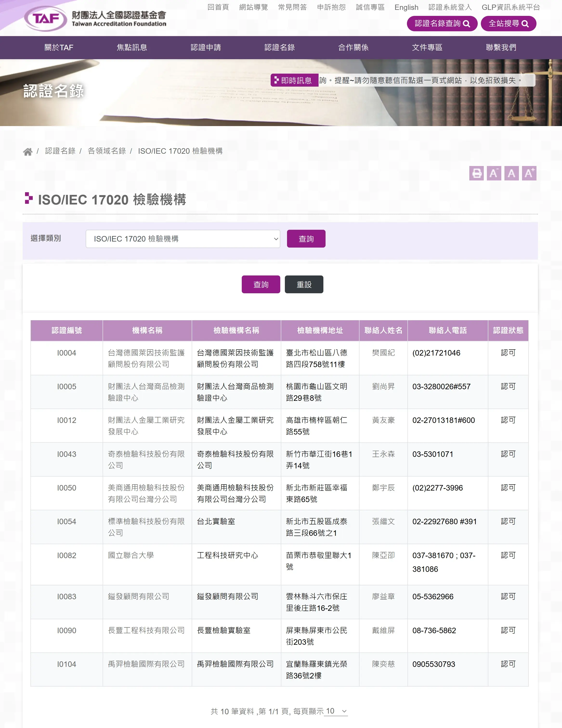Switch language via English link
Screen dimensions: 562x728
[406, 7]
